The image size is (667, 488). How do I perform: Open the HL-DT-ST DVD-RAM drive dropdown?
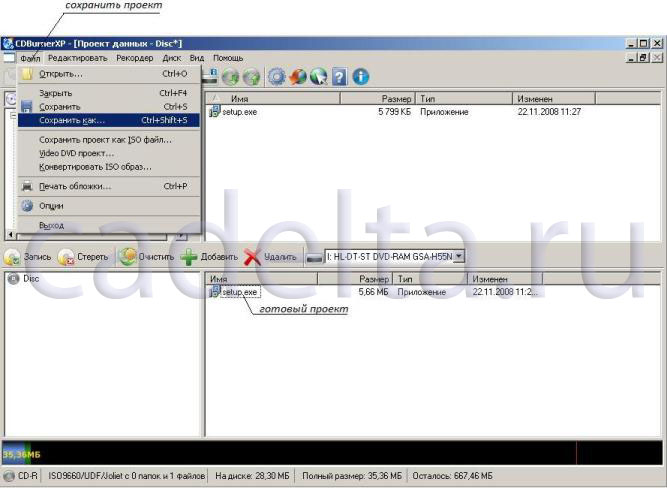pos(459,257)
